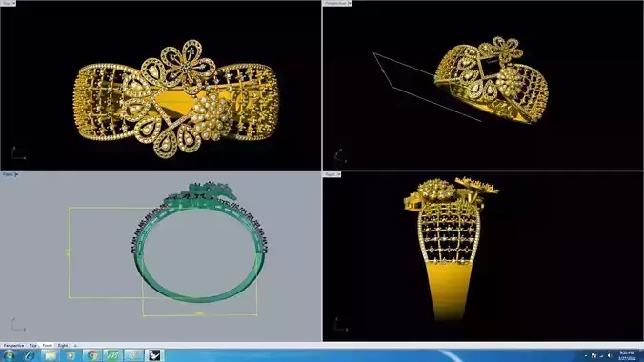Open the volume speaker tray icon
644x362 pixels.
coord(610,356)
